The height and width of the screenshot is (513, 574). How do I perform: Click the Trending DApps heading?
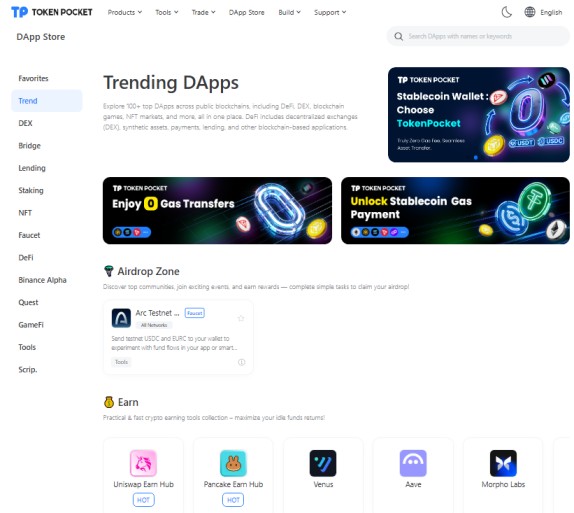click(171, 83)
